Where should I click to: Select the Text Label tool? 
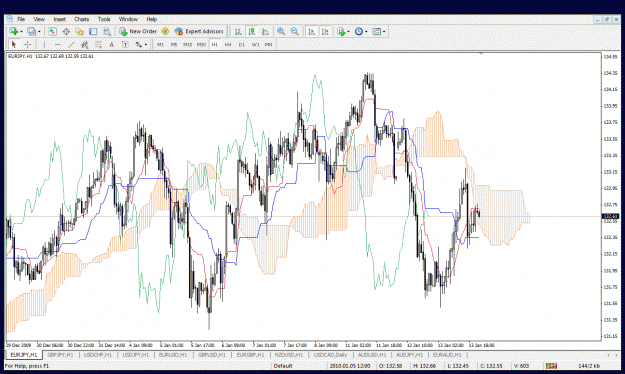pos(125,44)
